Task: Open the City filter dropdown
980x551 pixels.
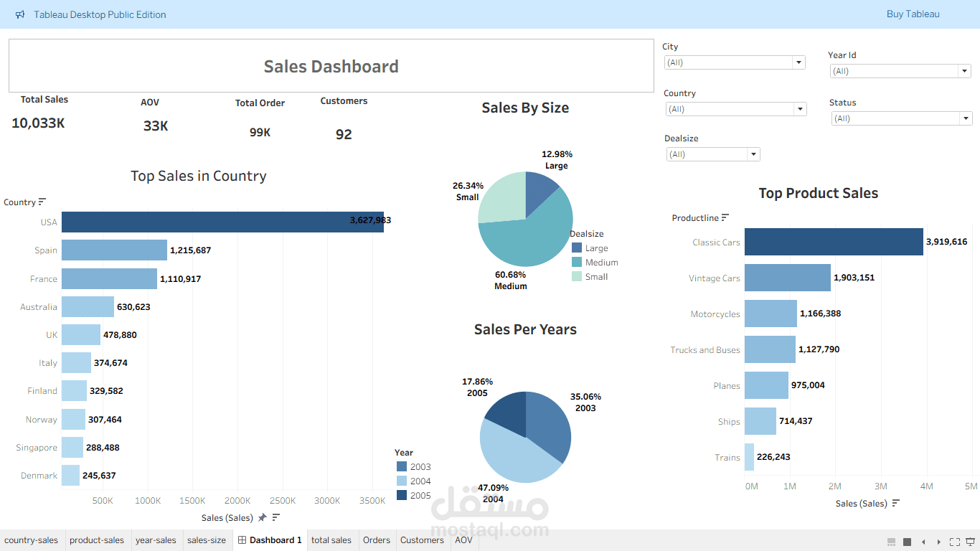Action: pyautogui.click(x=798, y=62)
